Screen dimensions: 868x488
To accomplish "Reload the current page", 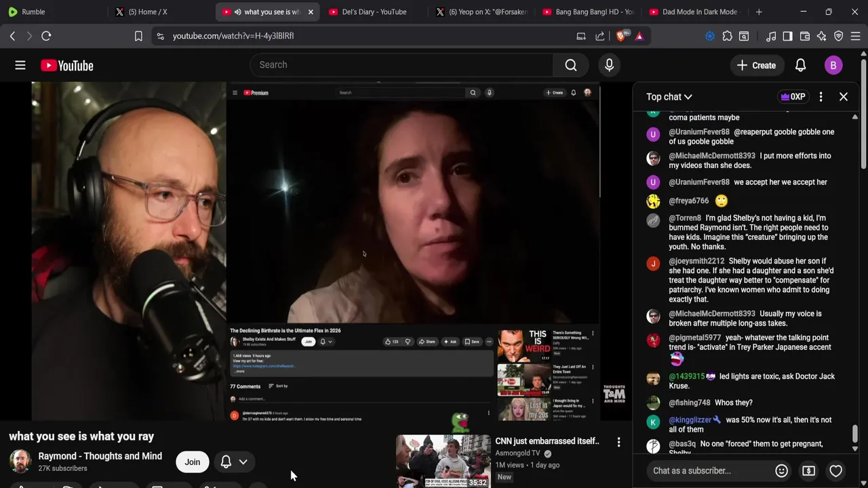I will tap(46, 36).
